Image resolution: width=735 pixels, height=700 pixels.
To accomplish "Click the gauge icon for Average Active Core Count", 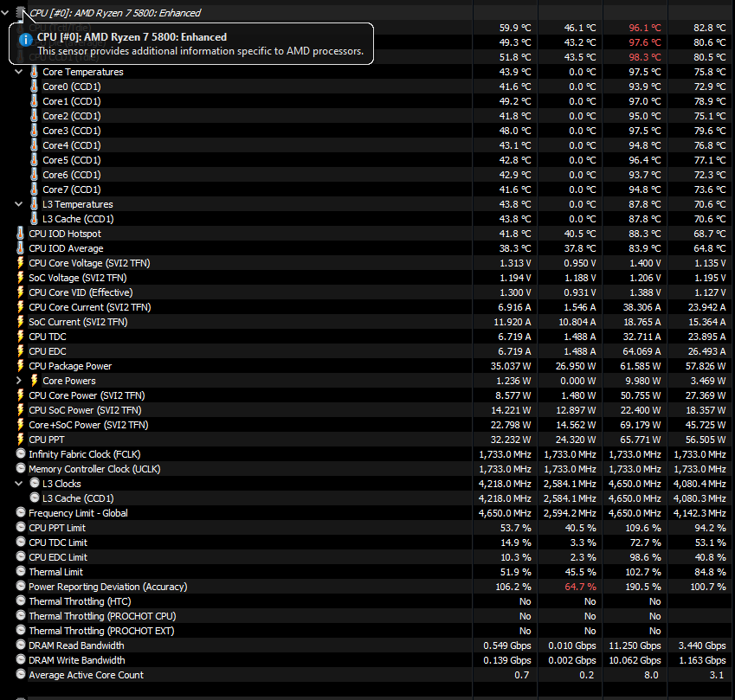I will pyautogui.click(x=21, y=674).
